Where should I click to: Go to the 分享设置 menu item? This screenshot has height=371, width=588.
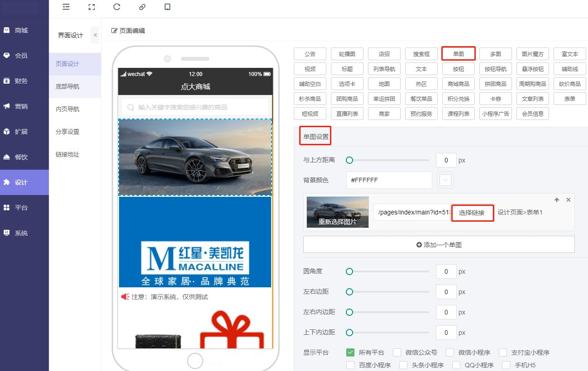(x=67, y=132)
